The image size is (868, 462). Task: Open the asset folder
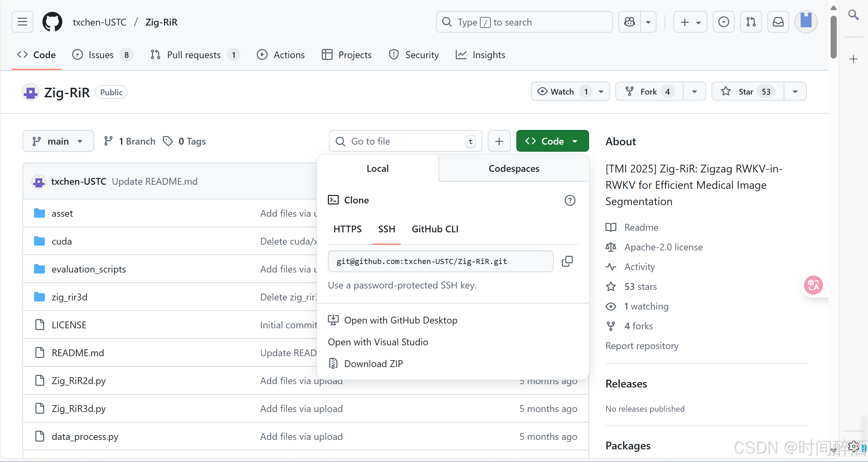pos(62,213)
